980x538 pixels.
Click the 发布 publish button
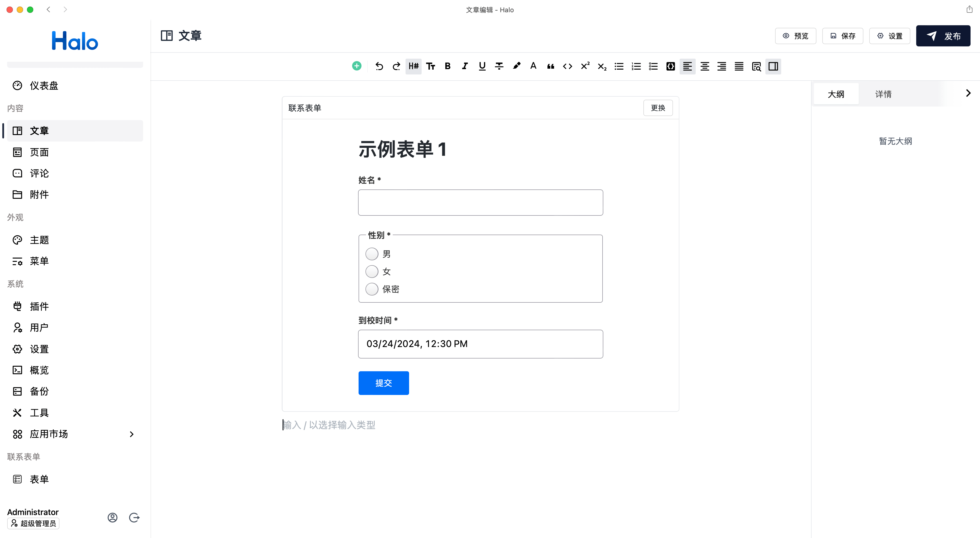point(943,36)
